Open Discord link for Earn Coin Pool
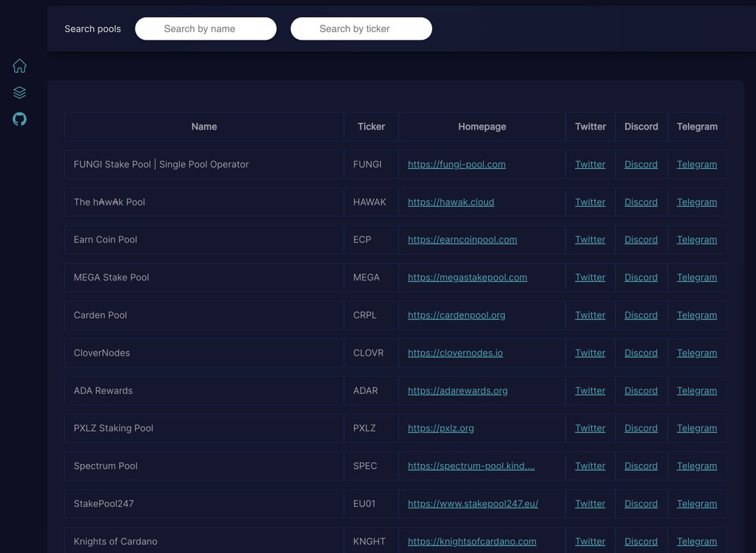The image size is (756, 553). (x=641, y=240)
